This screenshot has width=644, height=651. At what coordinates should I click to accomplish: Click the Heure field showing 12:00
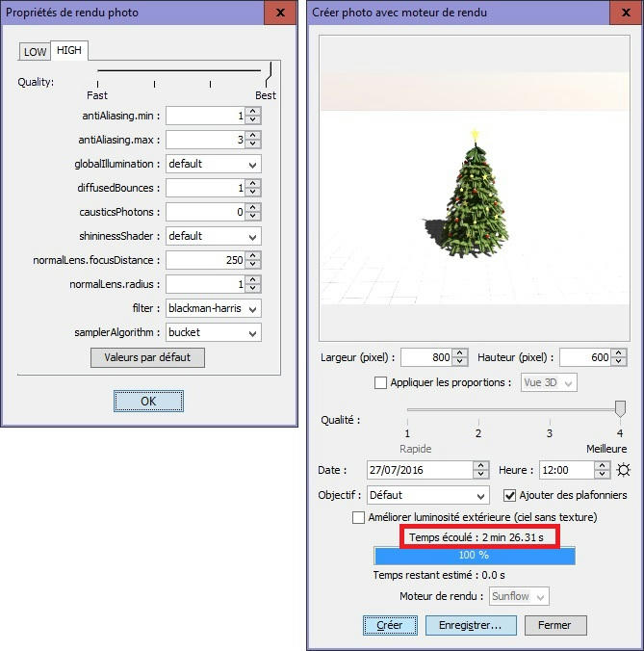coord(567,470)
